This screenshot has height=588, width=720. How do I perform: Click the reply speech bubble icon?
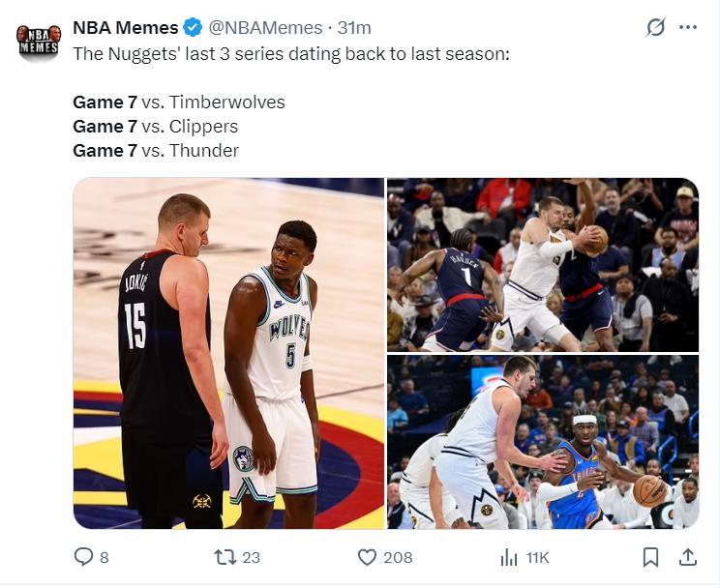tap(84, 557)
